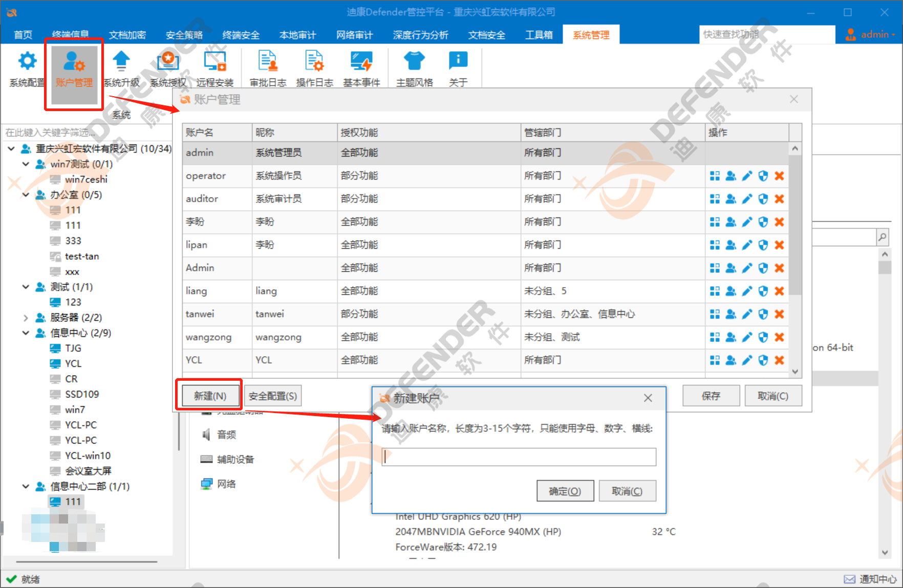Viewport: 903px width, 588px height.
Task: Confirm new account with 确定(O)
Action: (x=565, y=491)
